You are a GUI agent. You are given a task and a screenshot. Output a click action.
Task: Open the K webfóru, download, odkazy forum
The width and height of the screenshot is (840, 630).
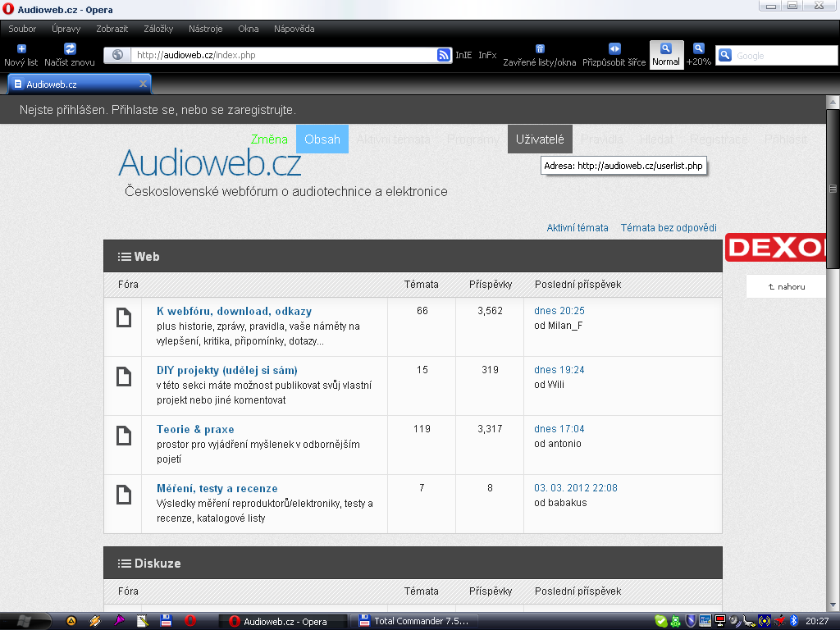[234, 311]
